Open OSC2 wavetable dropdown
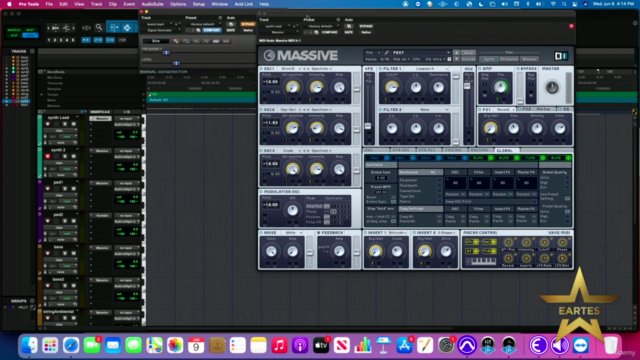Viewport: 640px width, 360px height. (290, 110)
